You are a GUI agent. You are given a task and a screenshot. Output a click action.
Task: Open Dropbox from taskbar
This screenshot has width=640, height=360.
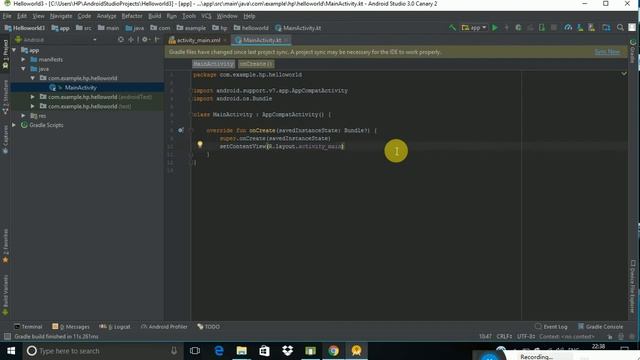(x=287, y=351)
